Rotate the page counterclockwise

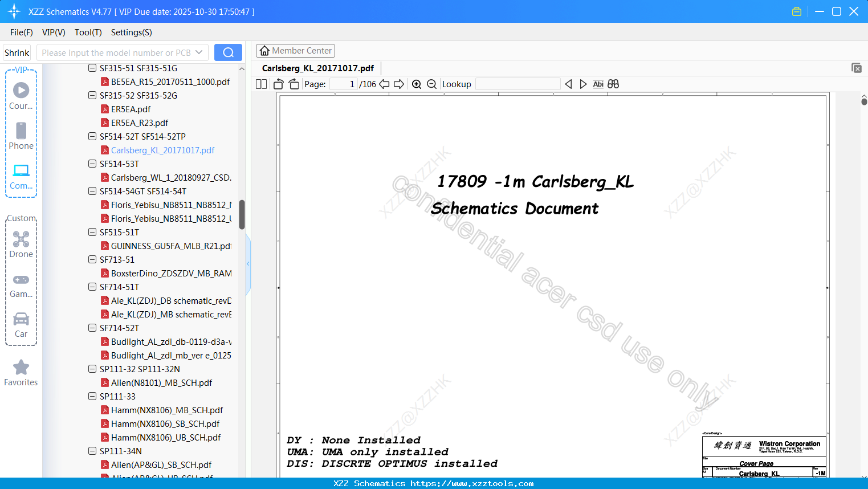[x=279, y=84]
